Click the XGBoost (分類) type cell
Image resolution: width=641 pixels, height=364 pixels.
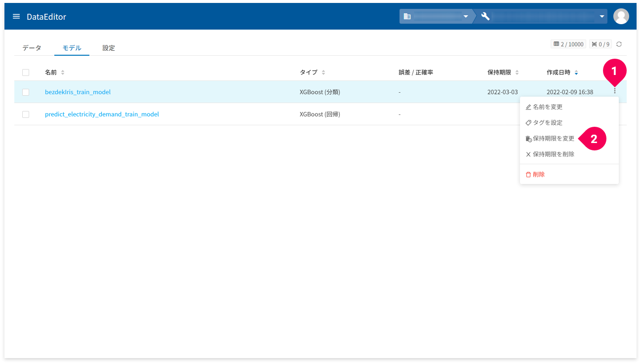pos(320,92)
